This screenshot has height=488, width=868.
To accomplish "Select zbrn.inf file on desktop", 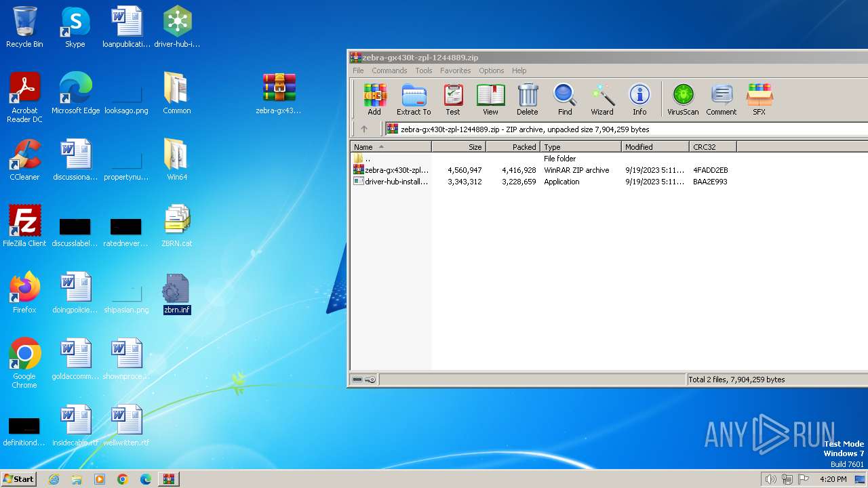I will (176, 293).
